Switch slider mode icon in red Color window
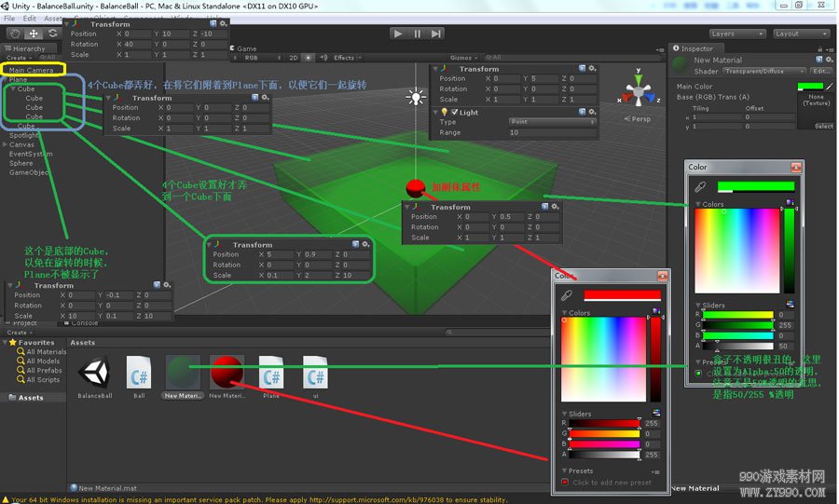The height and width of the screenshot is (504, 839). (x=656, y=413)
